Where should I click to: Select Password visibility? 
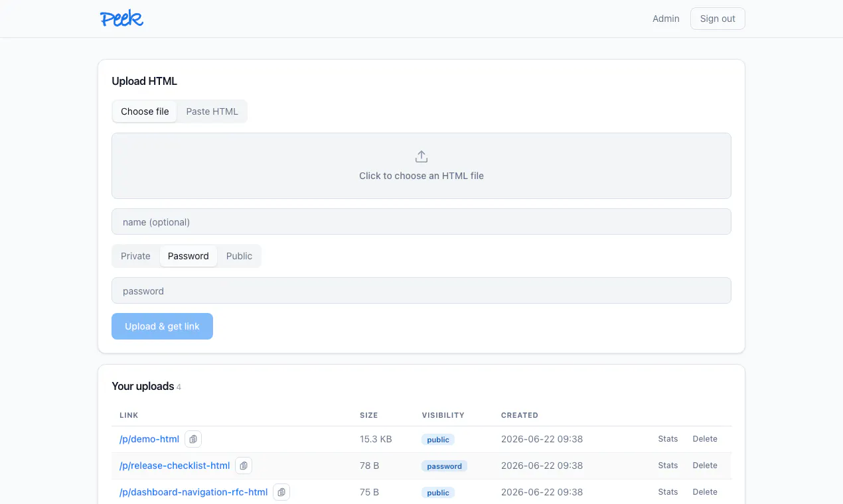[189, 256]
